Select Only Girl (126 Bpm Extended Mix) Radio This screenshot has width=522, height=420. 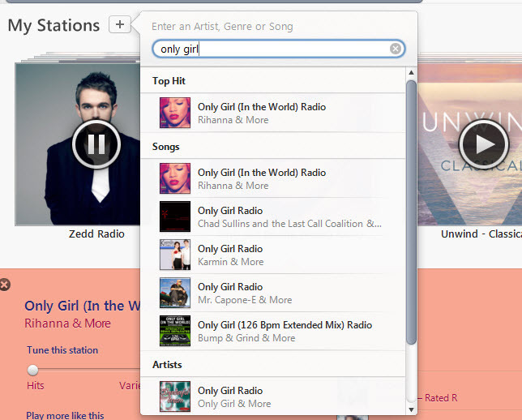coord(273,331)
